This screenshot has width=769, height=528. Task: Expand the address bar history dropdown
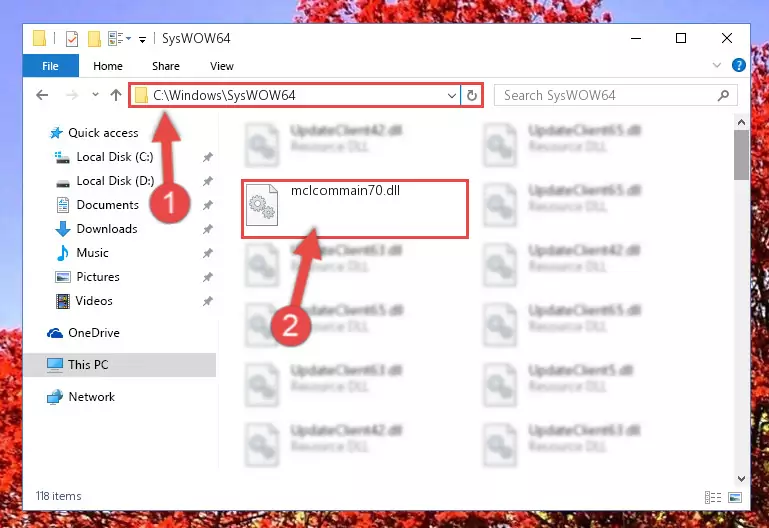tap(452, 96)
